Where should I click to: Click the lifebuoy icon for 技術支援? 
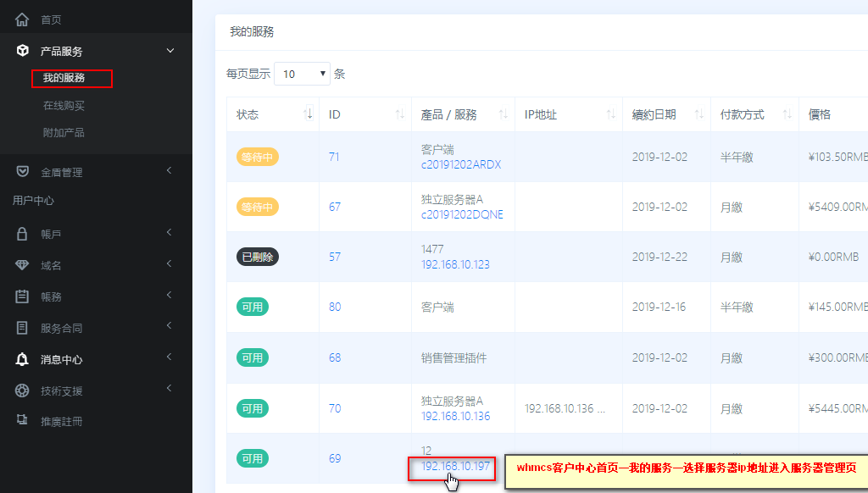coord(22,391)
